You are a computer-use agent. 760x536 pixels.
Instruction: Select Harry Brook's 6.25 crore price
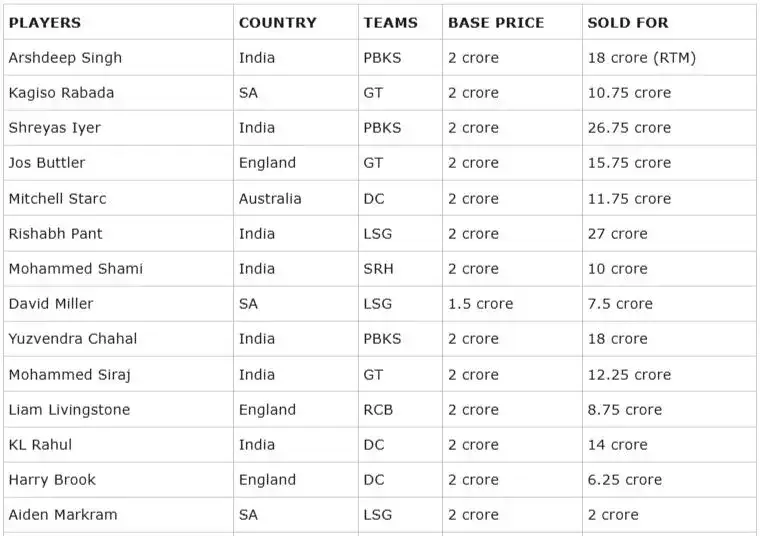625,480
